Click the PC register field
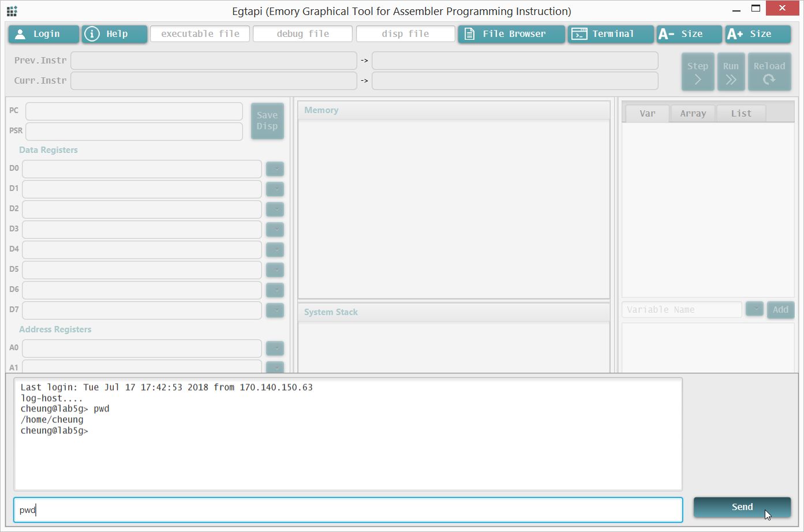The width and height of the screenshot is (804, 532). pyautogui.click(x=134, y=111)
